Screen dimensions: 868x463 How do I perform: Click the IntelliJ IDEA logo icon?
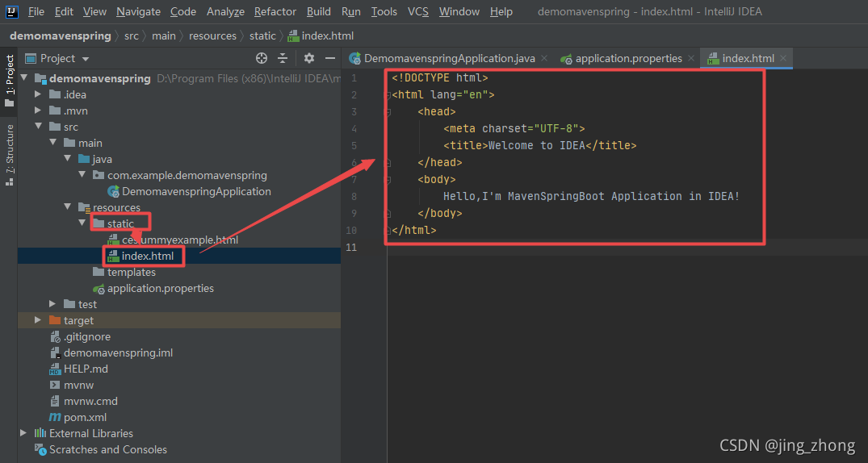click(x=12, y=11)
